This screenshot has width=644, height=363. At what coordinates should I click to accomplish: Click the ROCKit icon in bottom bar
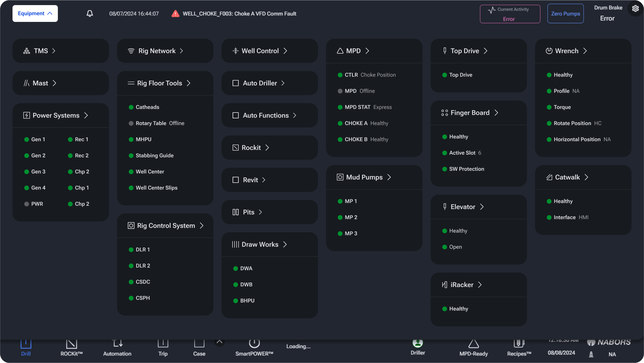tap(71, 344)
